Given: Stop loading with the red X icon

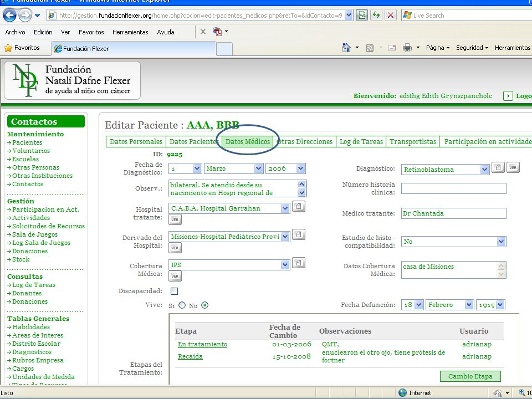Looking at the screenshot, I should (x=391, y=16).
